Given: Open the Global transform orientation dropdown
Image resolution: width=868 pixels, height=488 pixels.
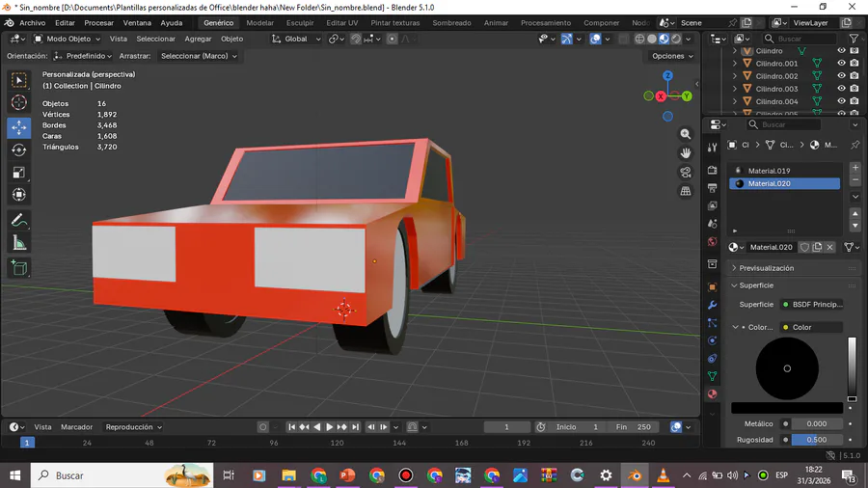Looking at the screenshot, I should (295, 39).
